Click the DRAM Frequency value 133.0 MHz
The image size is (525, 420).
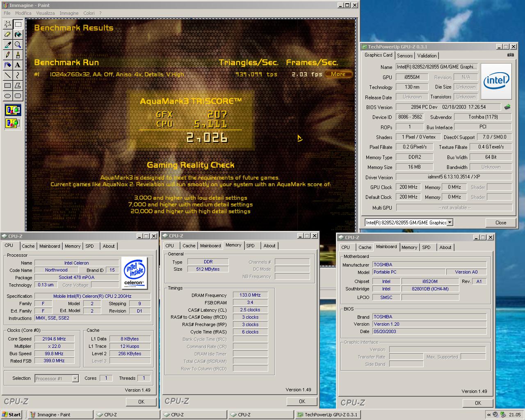250,295
